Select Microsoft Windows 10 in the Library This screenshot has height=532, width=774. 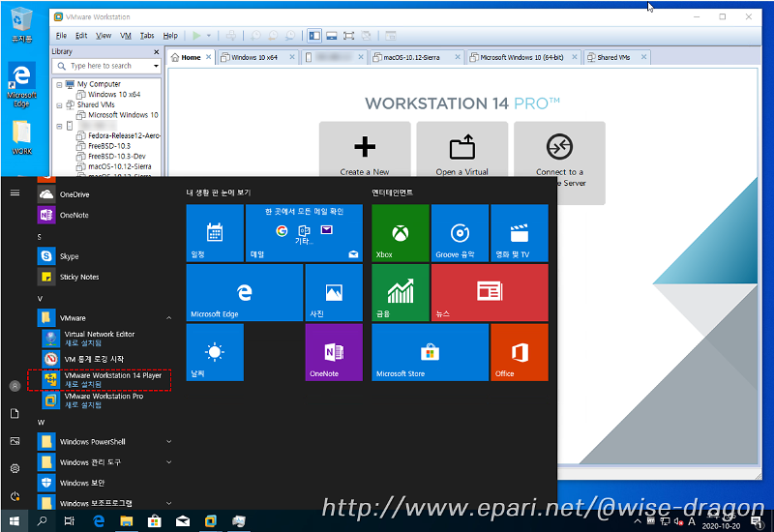coord(117,115)
